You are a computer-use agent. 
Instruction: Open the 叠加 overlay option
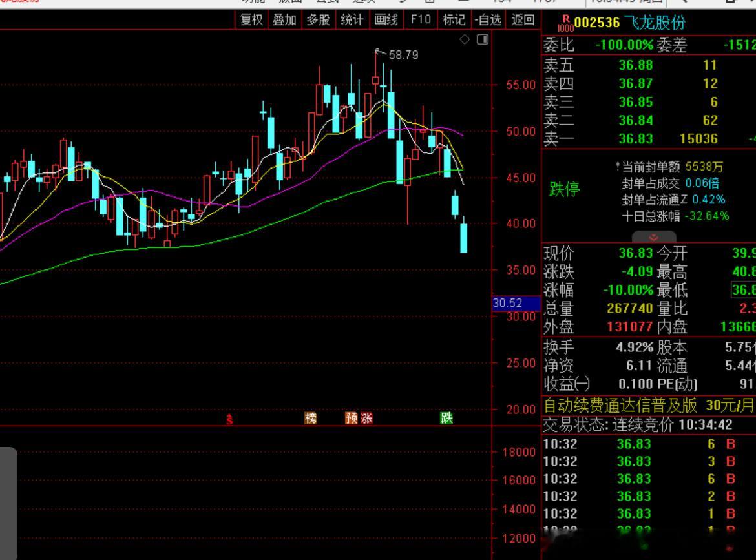tap(284, 20)
